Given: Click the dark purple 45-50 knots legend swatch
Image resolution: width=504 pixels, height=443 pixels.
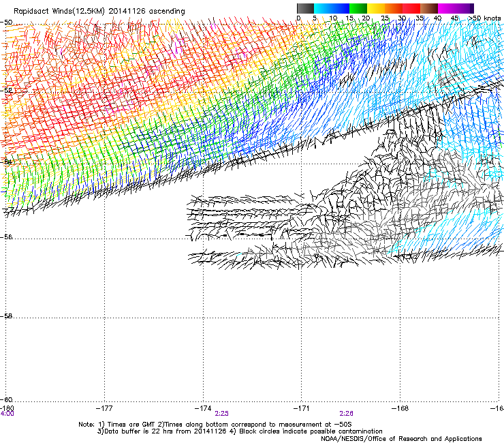Looking at the screenshot, I should (x=464, y=8).
